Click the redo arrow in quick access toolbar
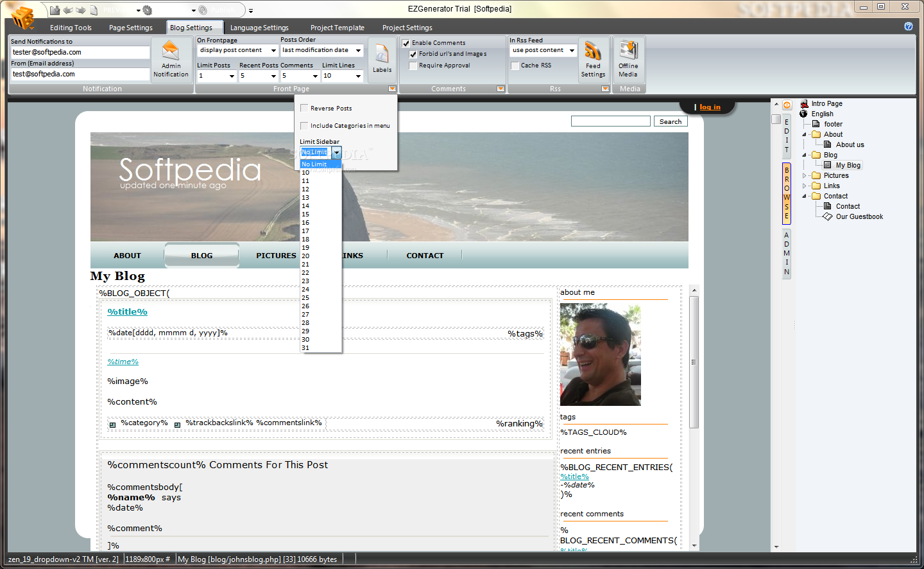This screenshot has width=924, height=569. (81, 10)
